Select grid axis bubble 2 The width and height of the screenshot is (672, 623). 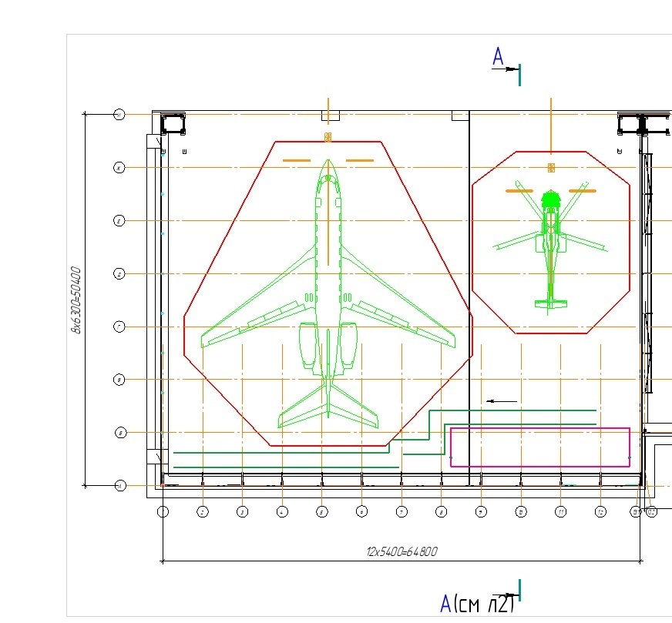(x=203, y=511)
